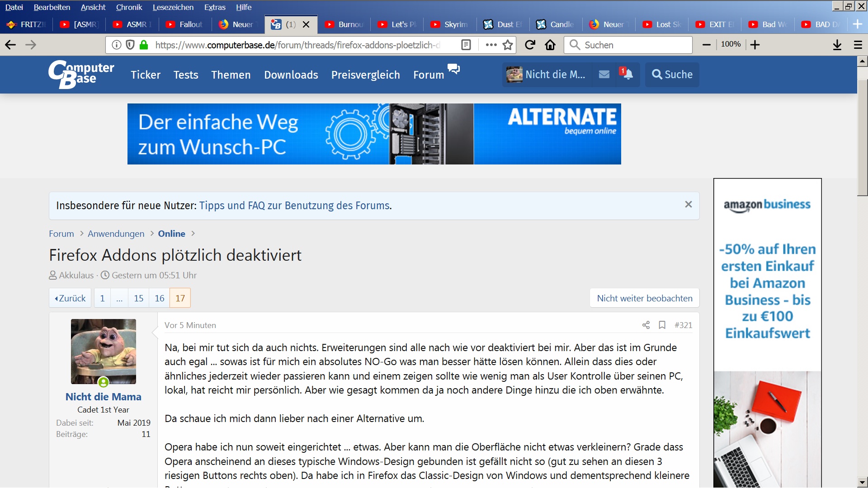Screen dimensions: 868x488
Task: Open page actions three-dots menu
Action: coord(491,45)
